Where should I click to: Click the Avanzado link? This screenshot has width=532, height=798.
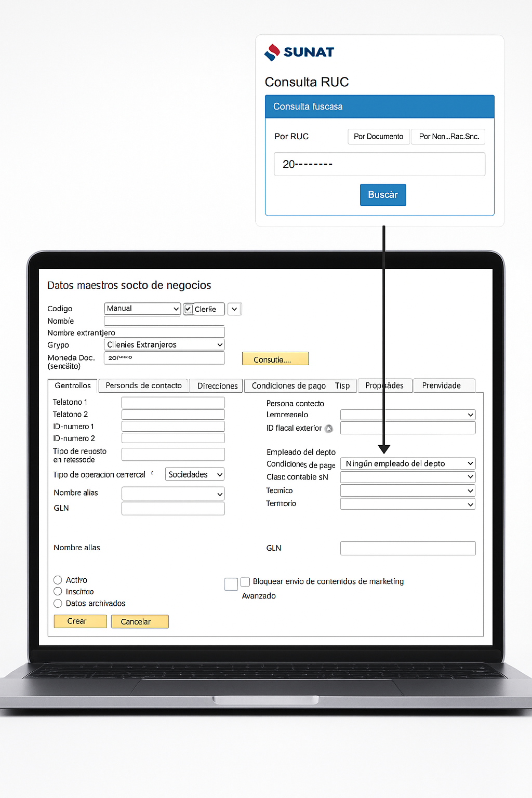(x=259, y=596)
